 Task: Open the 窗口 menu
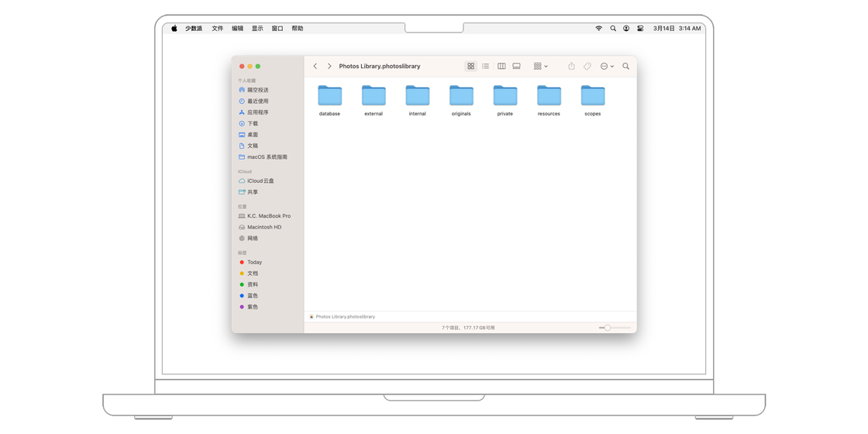[277, 28]
